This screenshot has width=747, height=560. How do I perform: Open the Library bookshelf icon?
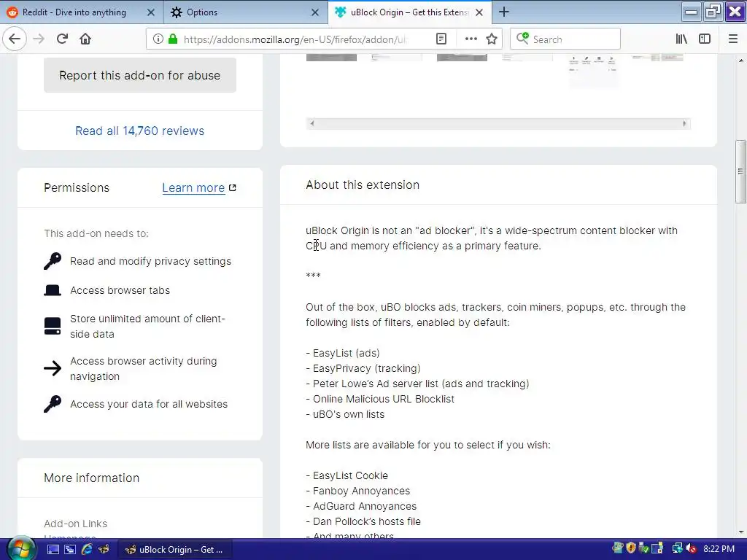click(681, 39)
